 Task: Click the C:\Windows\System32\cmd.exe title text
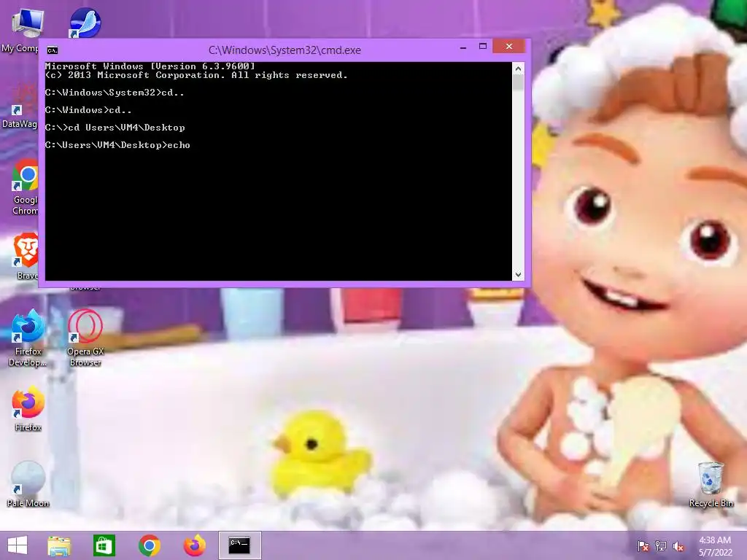pyautogui.click(x=285, y=50)
